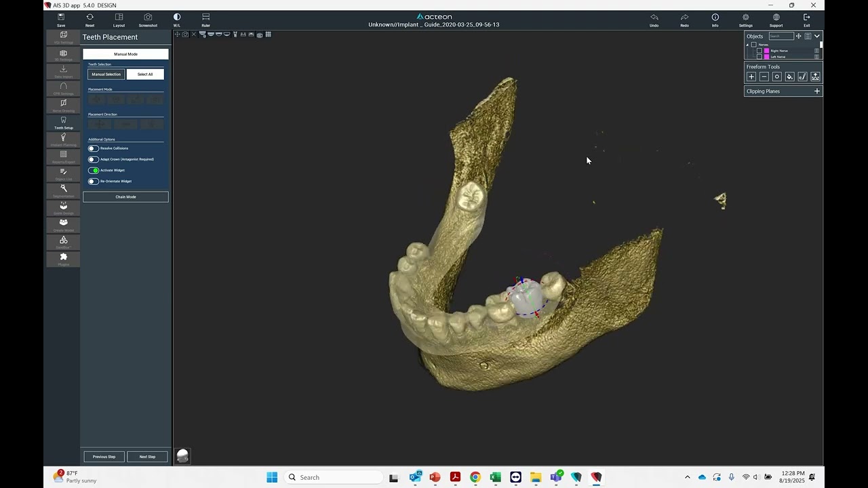This screenshot has width=868, height=488.
Task: Open the Object List
Action: 64,174
